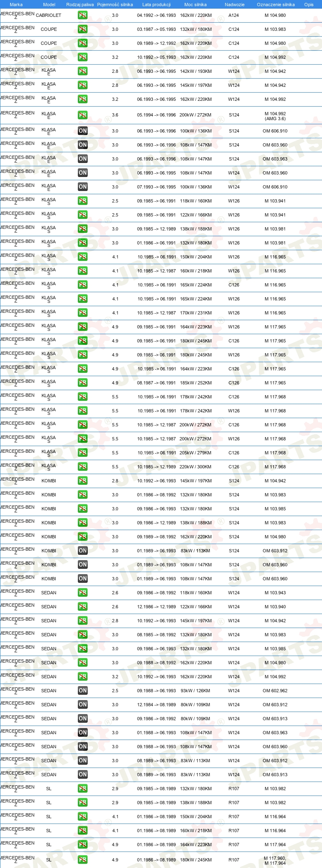Select PB petrol icon in COUPE 3.2 row
The width and height of the screenshot is (322, 868).
[83, 57]
